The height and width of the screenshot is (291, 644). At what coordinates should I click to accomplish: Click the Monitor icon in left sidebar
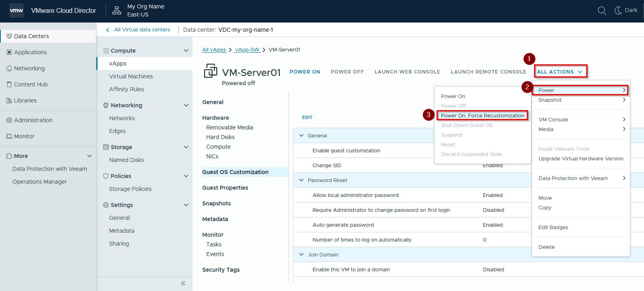point(9,136)
